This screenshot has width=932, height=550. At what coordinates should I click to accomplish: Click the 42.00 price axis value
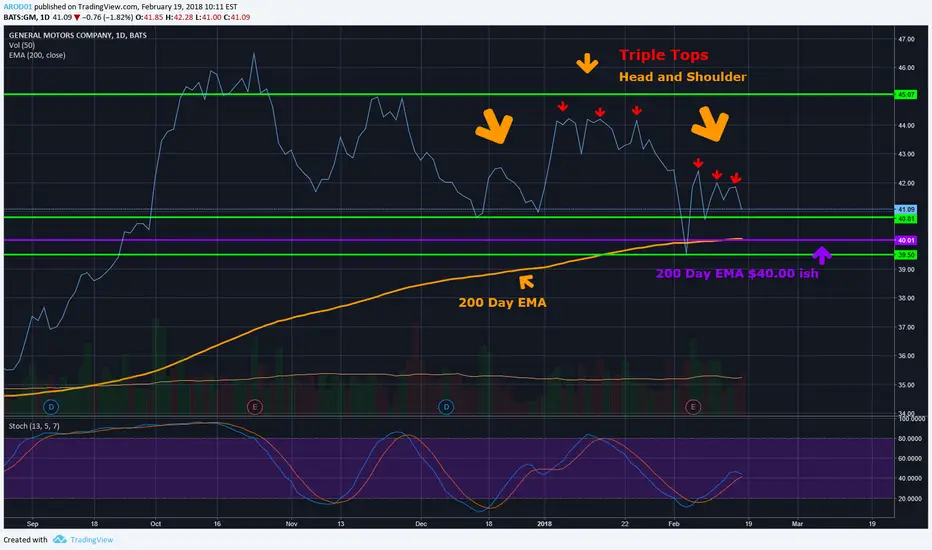click(906, 183)
